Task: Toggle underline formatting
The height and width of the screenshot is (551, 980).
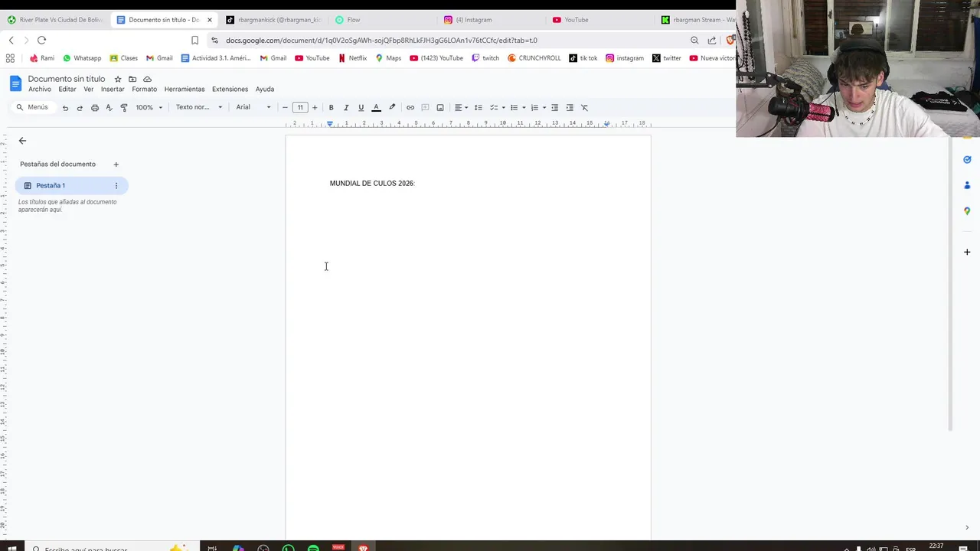Action: [361, 108]
